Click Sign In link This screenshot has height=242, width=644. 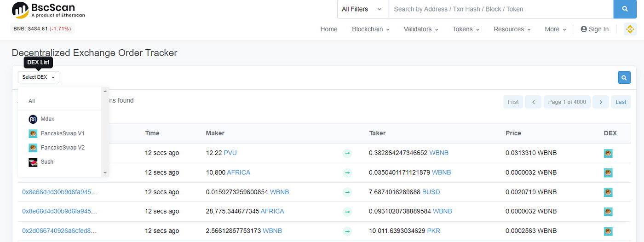tap(595, 29)
